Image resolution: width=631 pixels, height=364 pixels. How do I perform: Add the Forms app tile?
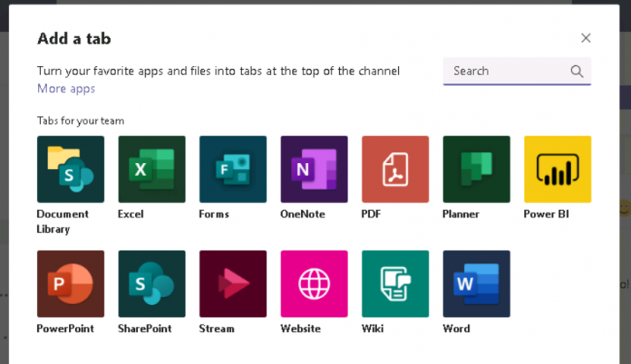click(x=233, y=169)
